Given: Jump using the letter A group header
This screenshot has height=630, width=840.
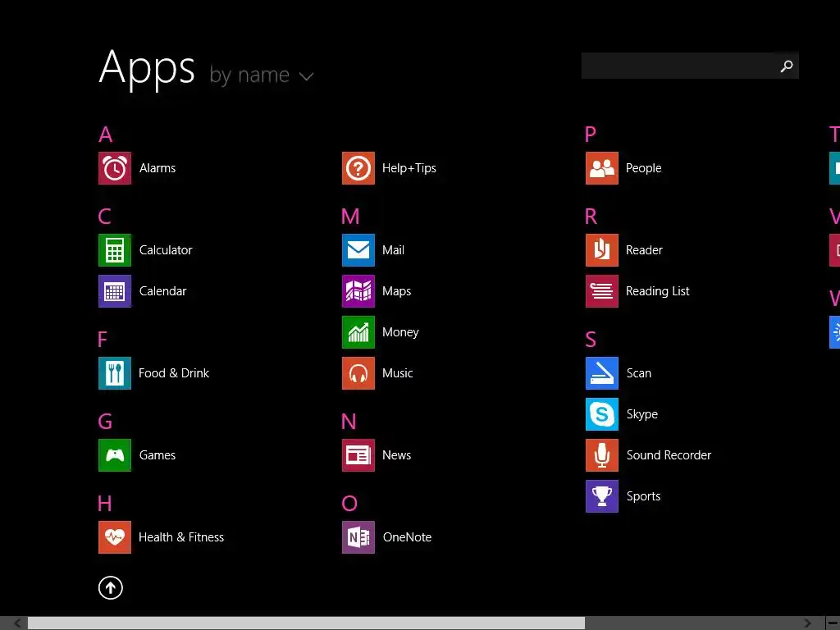Looking at the screenshot, I should coord(106,135).
